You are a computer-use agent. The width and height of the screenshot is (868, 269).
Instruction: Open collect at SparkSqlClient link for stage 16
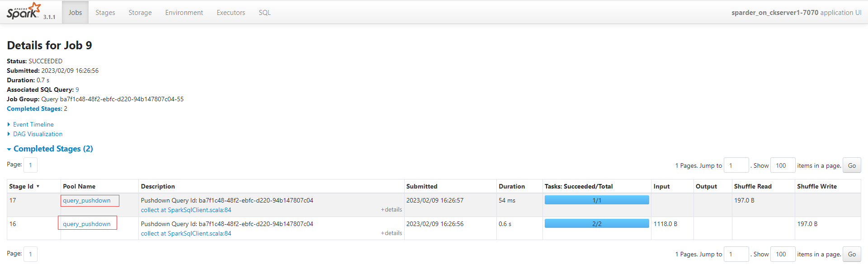pos(186,233)
